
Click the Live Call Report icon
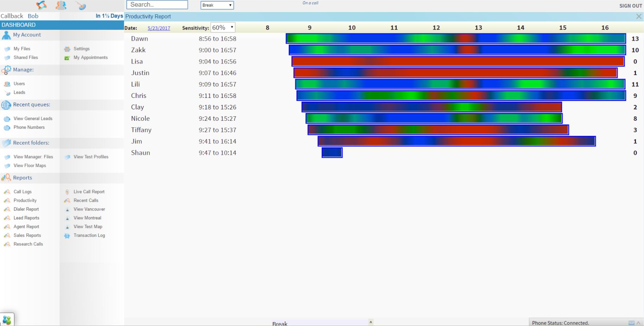67,192
